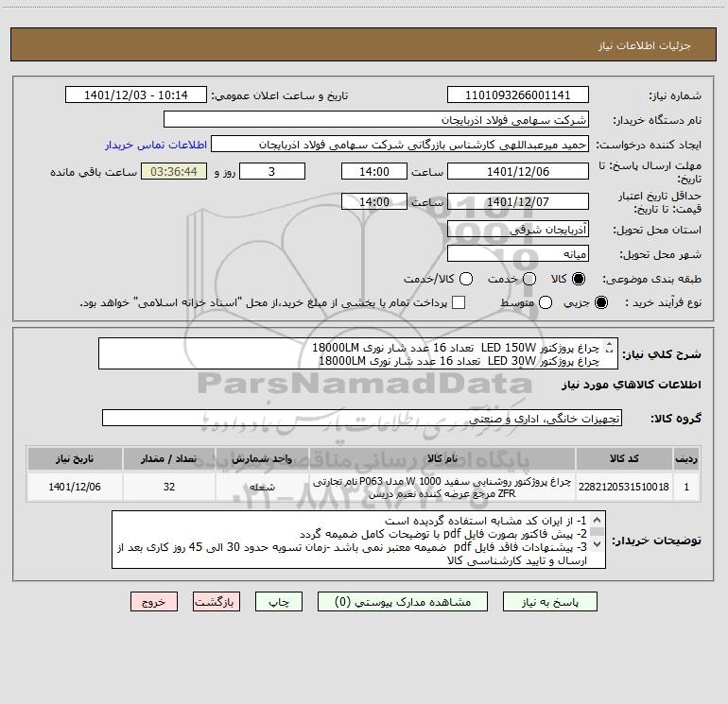Open the اطلاعات تماس خریدار link

tap(156, 145)
